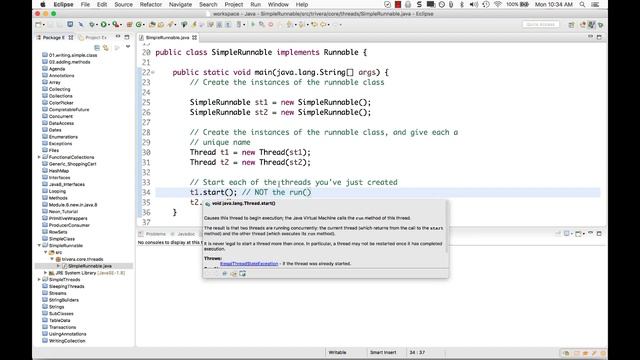Click the Run Last Tool external tools icon
The image size is (640, 360).
(x=116, y=24)
